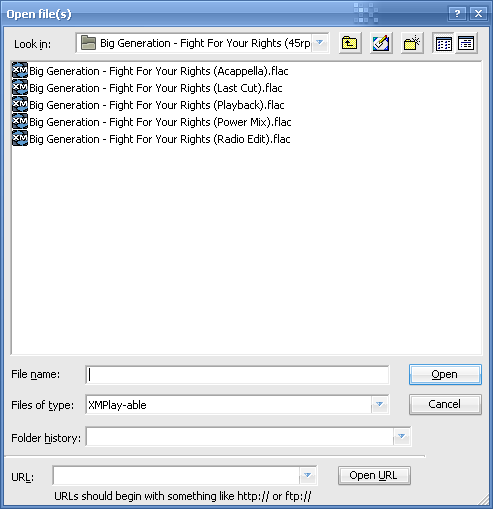Click the Open URL button
This screenshot has height=509, width=493.
click(374, 475)
